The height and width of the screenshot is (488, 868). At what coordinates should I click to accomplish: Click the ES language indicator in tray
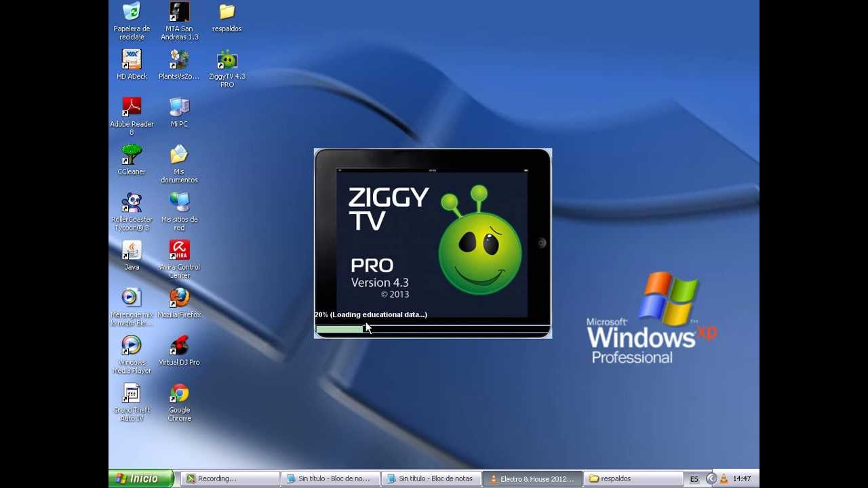[694, 479]
